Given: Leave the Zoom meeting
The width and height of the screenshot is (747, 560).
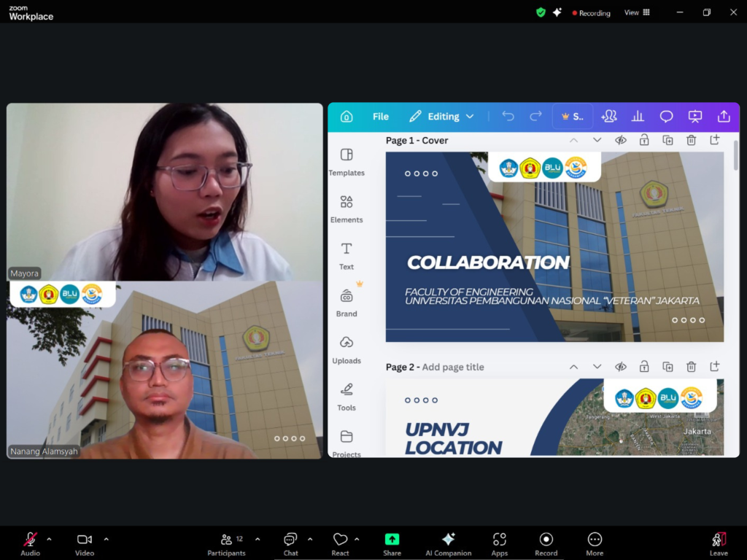Looking at the screenshot, I should point(719,544).
